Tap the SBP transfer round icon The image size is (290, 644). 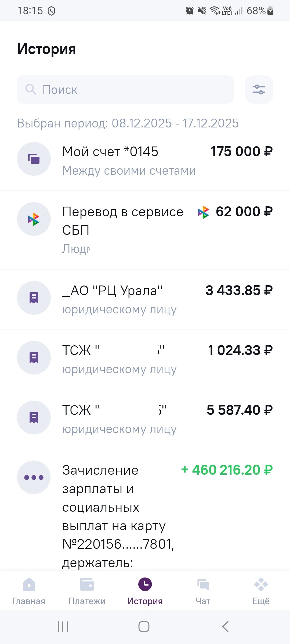coord(34,219)
